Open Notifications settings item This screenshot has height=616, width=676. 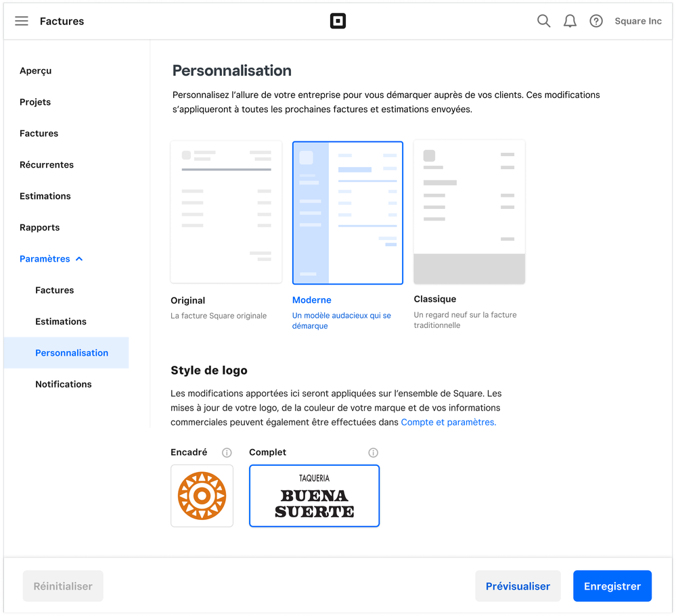click(64, 384)
